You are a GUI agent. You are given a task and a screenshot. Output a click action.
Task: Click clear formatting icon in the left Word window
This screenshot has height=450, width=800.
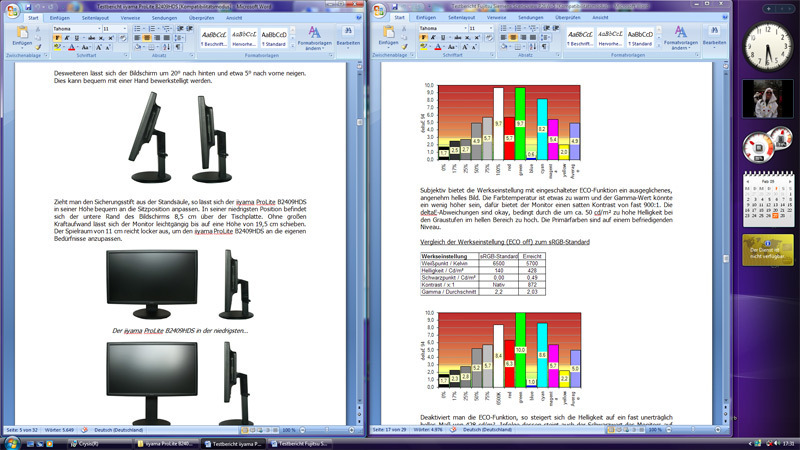pos(123,38)
